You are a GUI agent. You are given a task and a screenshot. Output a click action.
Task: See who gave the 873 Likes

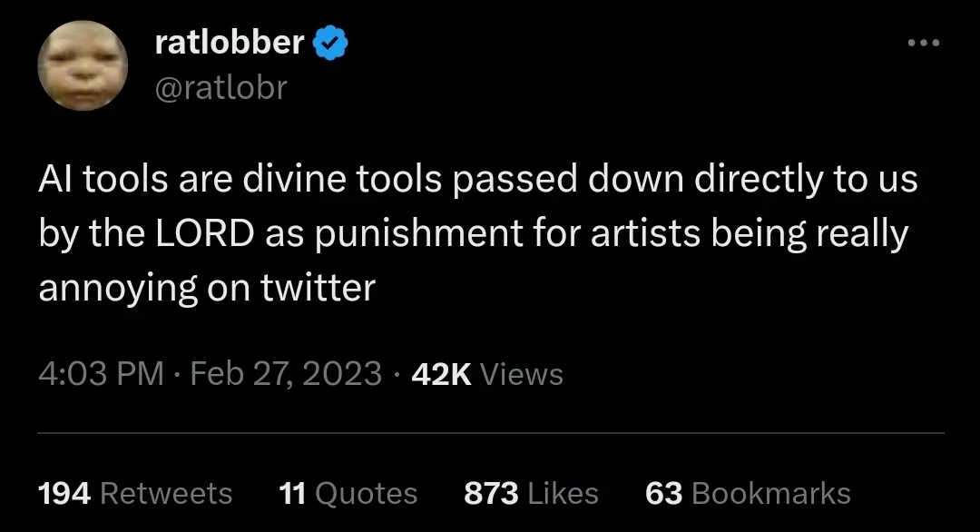tap(531, 493)
